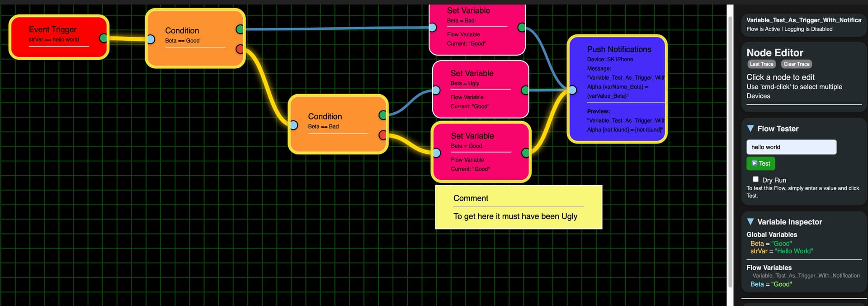Viewport: 868px width, 306px height.
Task: Click input port of Condition Beta == Bad
Action: tap(294, 125)
